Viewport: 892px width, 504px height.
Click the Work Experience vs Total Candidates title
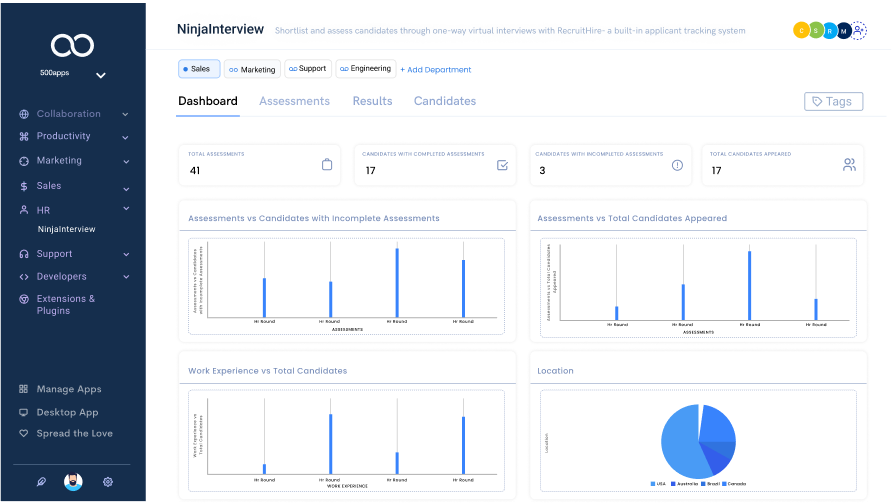[x=267, y=371]
